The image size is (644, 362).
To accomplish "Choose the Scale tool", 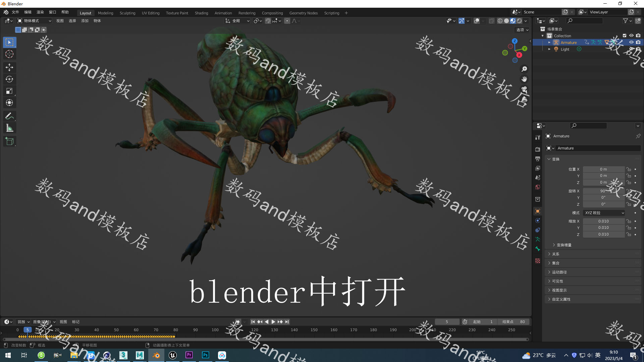I will 9,91.
